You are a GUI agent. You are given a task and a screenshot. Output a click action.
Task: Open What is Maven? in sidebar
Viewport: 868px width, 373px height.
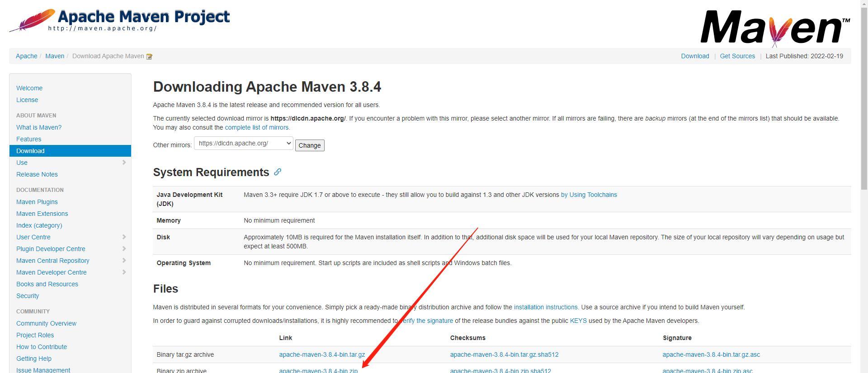click(39, 127)
